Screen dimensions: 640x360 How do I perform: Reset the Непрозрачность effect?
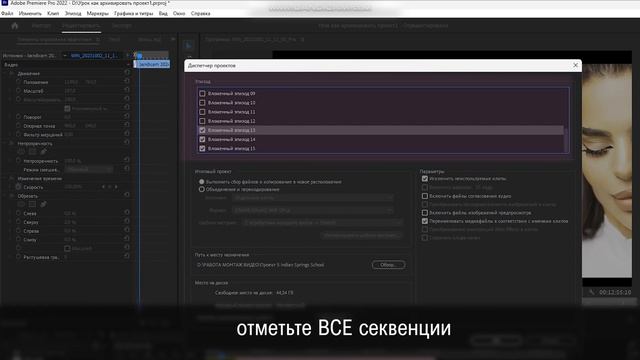[127, 143]
